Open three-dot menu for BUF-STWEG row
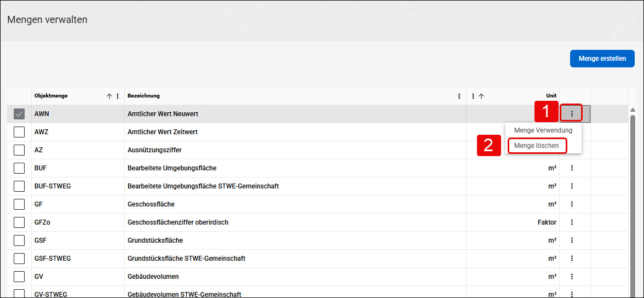The width and height of the screenshot is (644, 298). 572,186
